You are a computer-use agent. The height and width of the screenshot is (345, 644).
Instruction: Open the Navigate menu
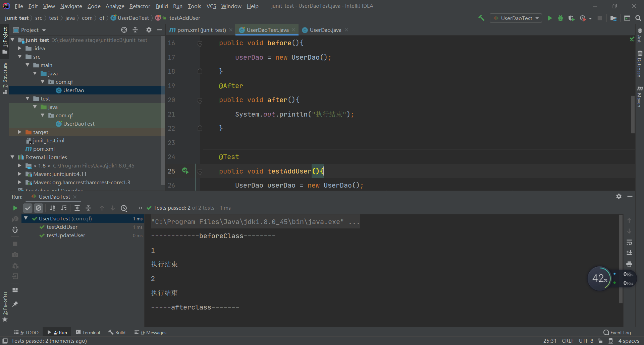71,6
